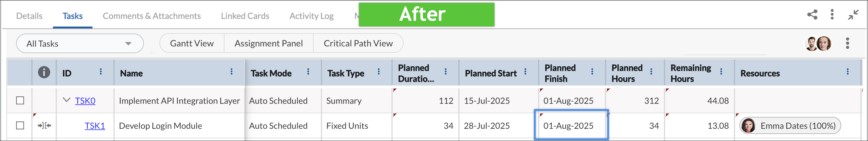This screenshot has width=868, height=141.
Task: Open the Name column options menu
Action: (231, 71)
